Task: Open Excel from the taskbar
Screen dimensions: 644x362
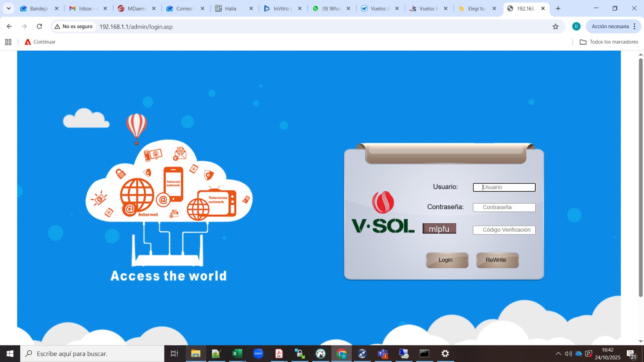Action: [x=237, y=354]
